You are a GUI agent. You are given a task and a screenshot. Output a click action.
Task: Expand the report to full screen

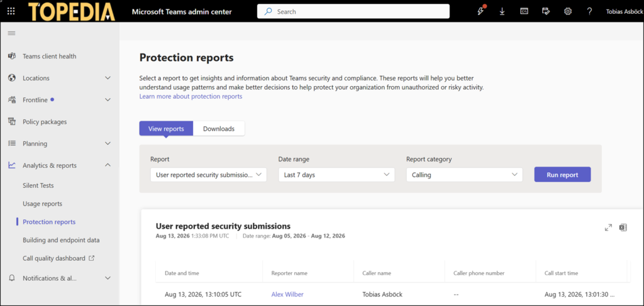(x=608, y=227)
